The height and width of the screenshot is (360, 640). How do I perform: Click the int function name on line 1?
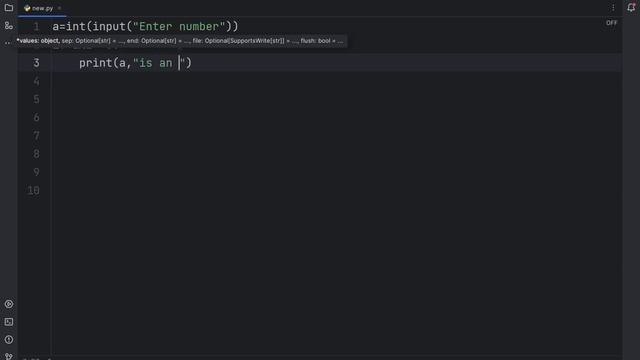tap(76, 27)
